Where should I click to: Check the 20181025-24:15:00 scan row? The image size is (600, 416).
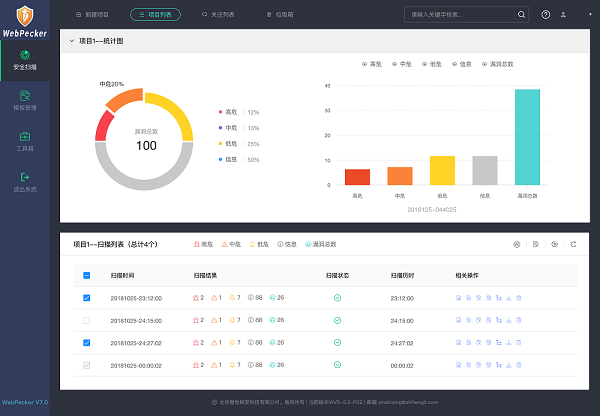point(86,320)
